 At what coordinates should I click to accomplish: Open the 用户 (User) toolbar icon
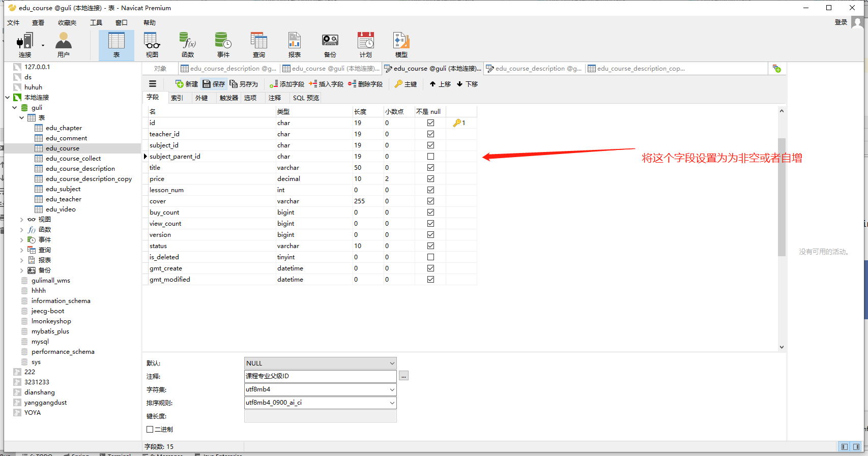pos(64,45)
